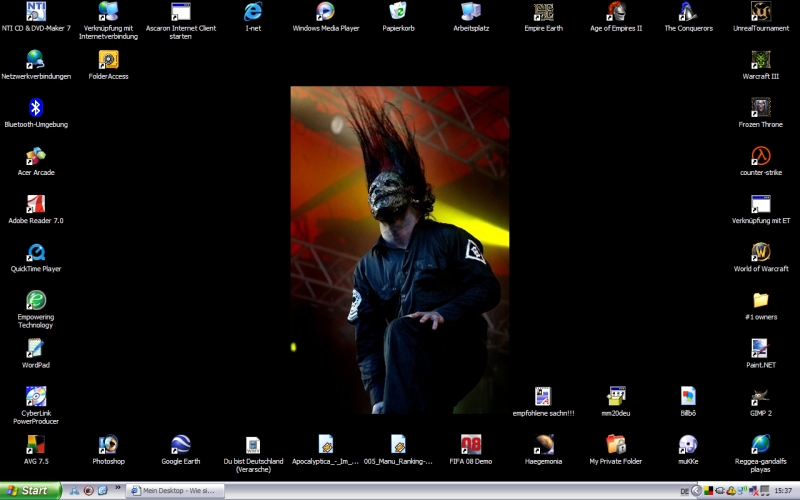Open the QuickTime Player shortcut

(x=36, y=252)
